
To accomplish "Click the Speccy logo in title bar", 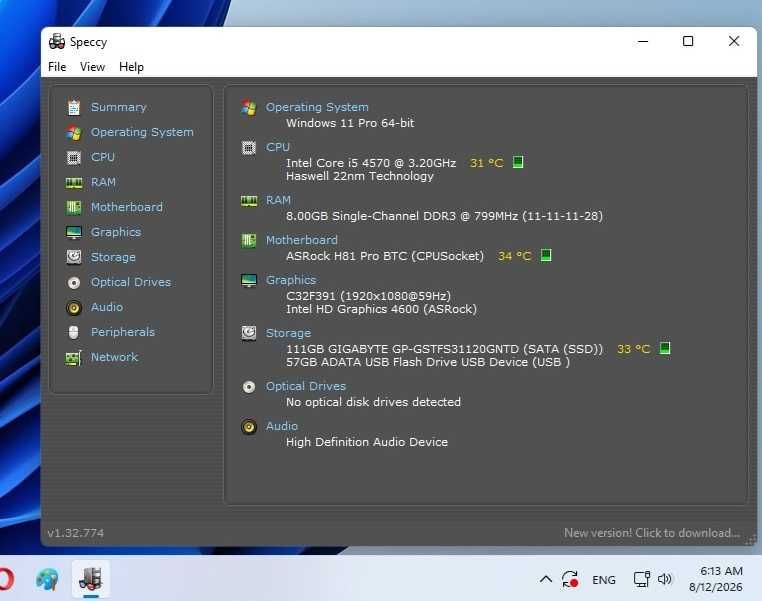I will (x=57, y=42).
